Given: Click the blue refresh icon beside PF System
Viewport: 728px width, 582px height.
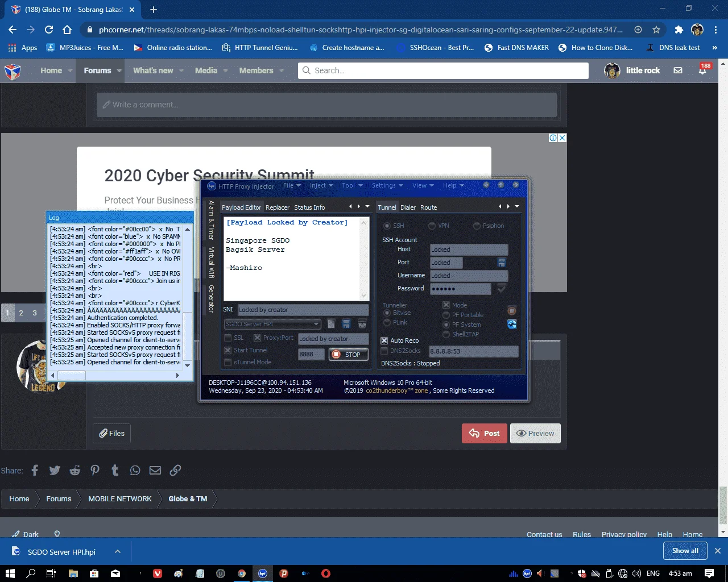Looking at the screenshot, I should (x=512, y=324).
